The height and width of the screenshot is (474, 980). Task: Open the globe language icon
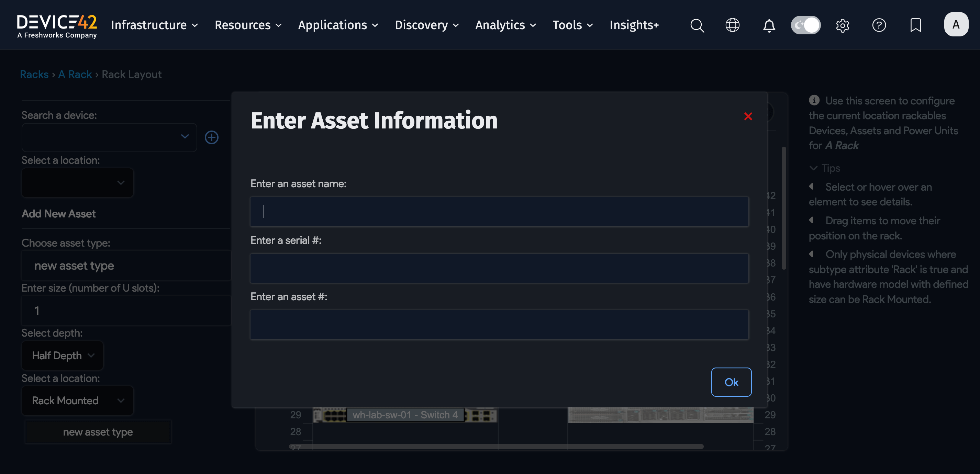[732, 25]
